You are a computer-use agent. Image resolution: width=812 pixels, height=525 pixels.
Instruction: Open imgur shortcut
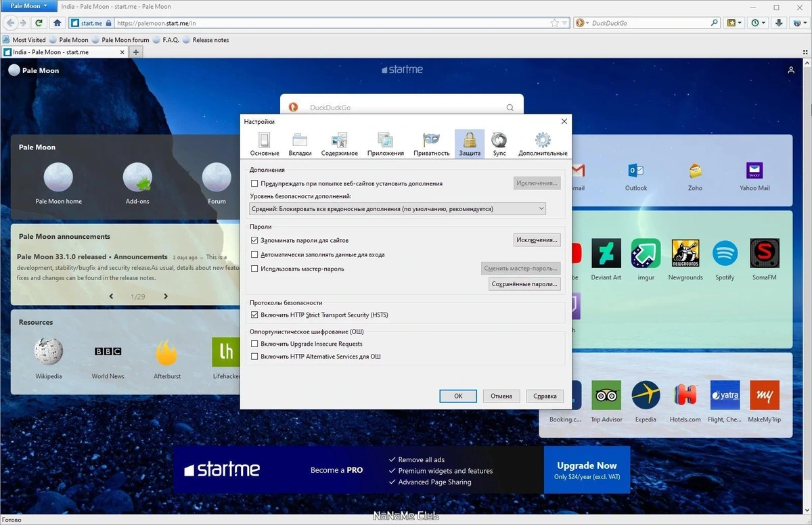pyautogui.click(x=646, y=253)
